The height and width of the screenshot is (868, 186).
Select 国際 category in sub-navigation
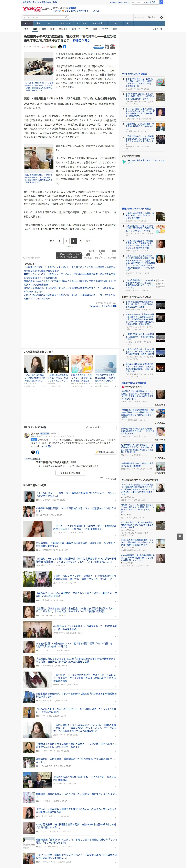pos(44,29)
